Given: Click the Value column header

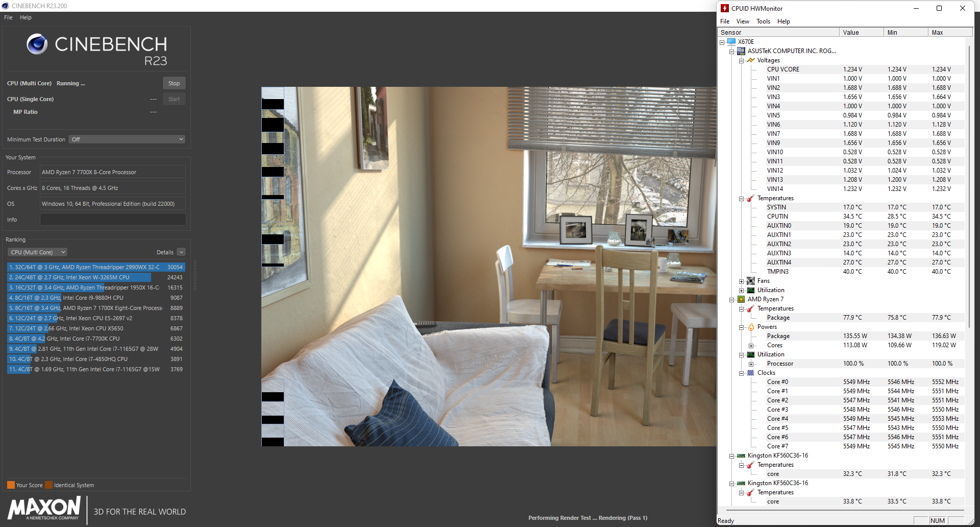Looking at the screenshot, I should tap(862, 33).
